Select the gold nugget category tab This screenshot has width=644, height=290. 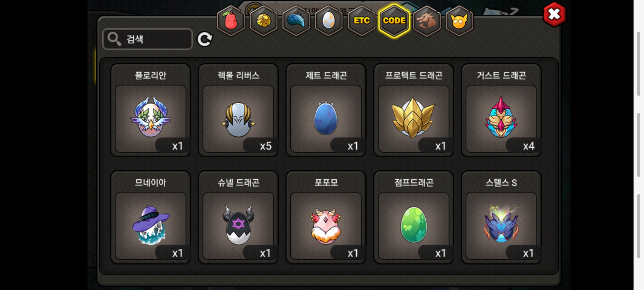point(264,21)
